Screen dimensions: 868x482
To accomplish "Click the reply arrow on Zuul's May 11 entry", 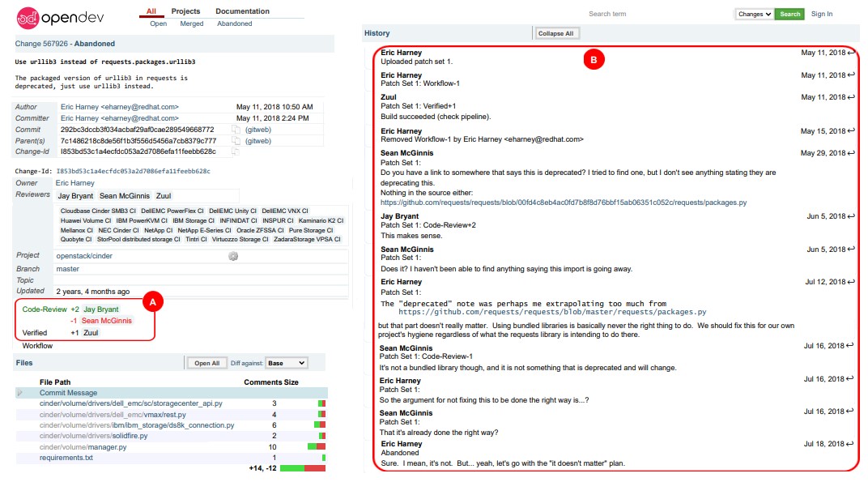I will click(x=850, y=97).
